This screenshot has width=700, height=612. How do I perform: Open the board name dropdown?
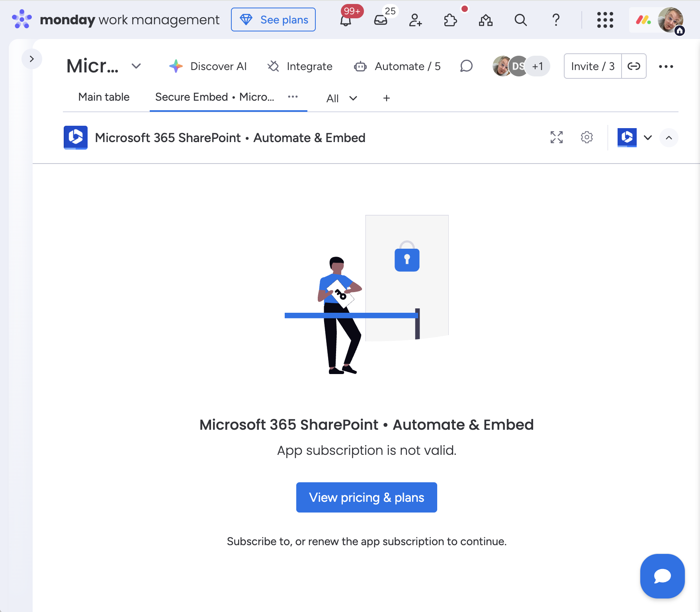point(136,66)
